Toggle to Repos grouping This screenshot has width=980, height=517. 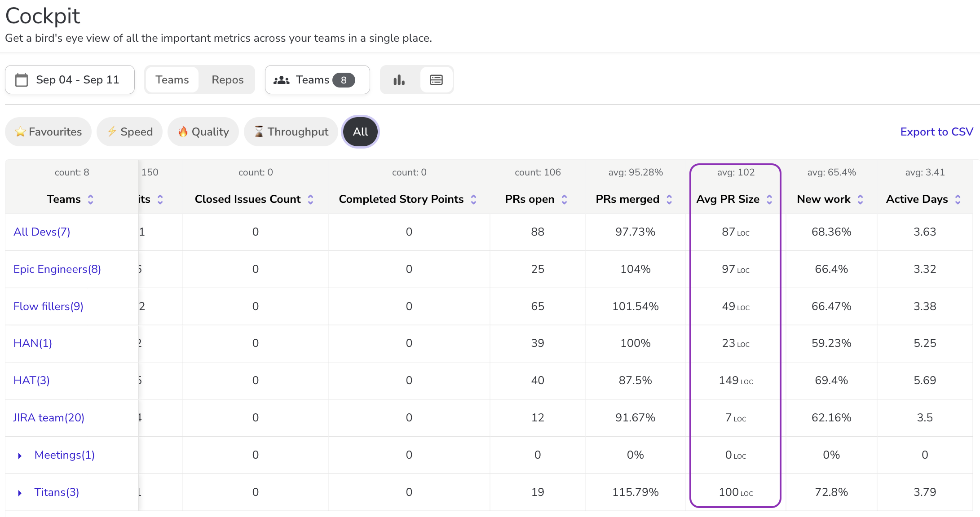[227, 80]
